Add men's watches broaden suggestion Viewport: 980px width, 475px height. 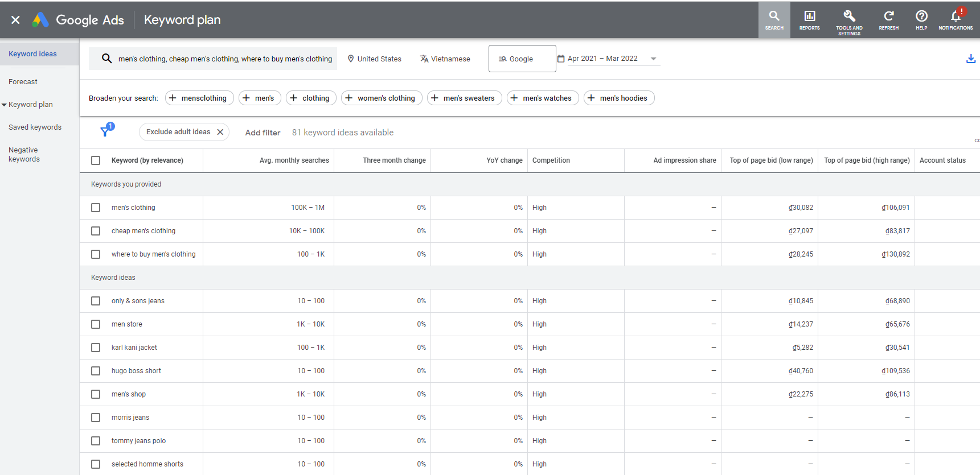click(543, 98)
